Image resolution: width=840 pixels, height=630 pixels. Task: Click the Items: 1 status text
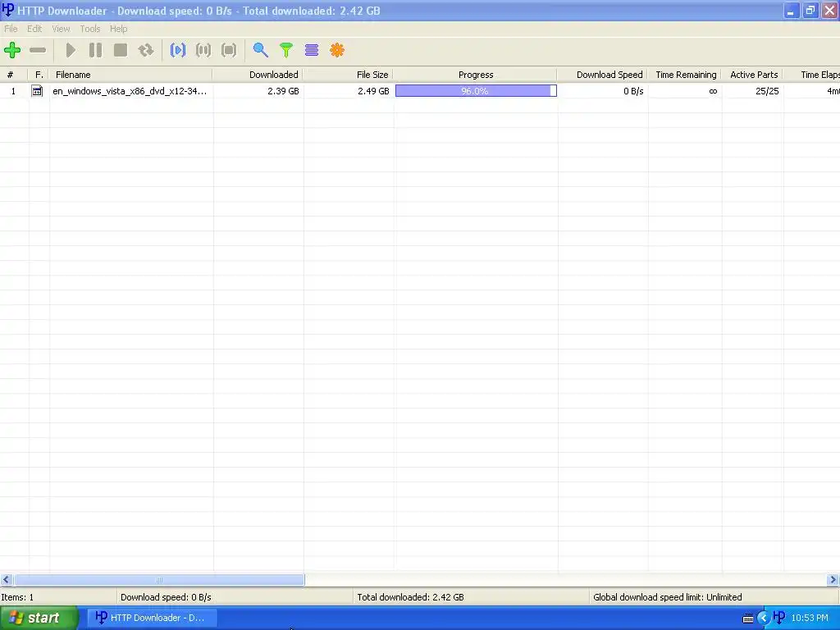coord(17,597)
